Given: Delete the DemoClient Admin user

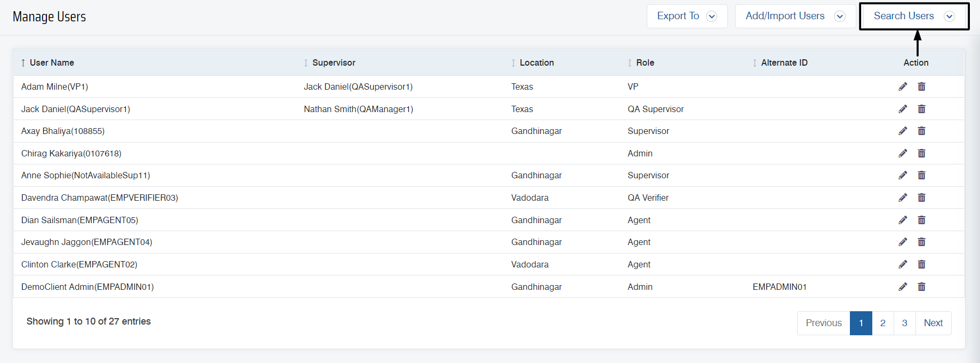Looking at the screenshot, I should pos(921,287).
